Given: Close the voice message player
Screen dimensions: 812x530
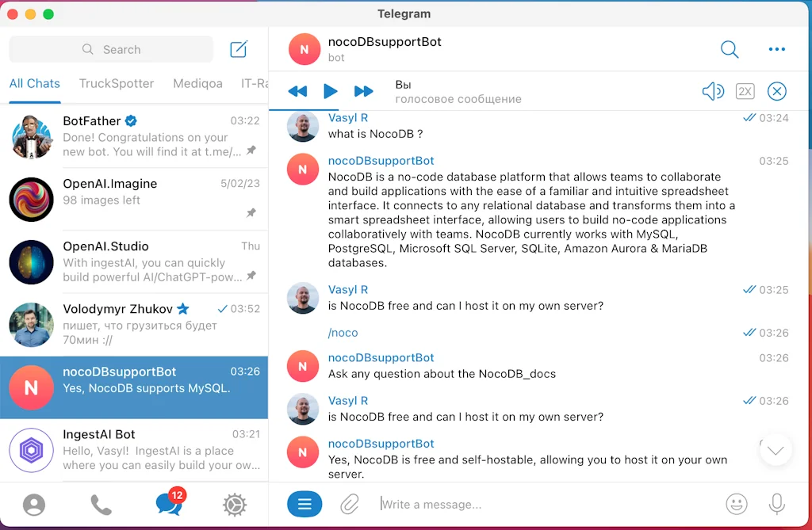Looking at the screenshot, I should pyautogui.click(x=776, y=91).
